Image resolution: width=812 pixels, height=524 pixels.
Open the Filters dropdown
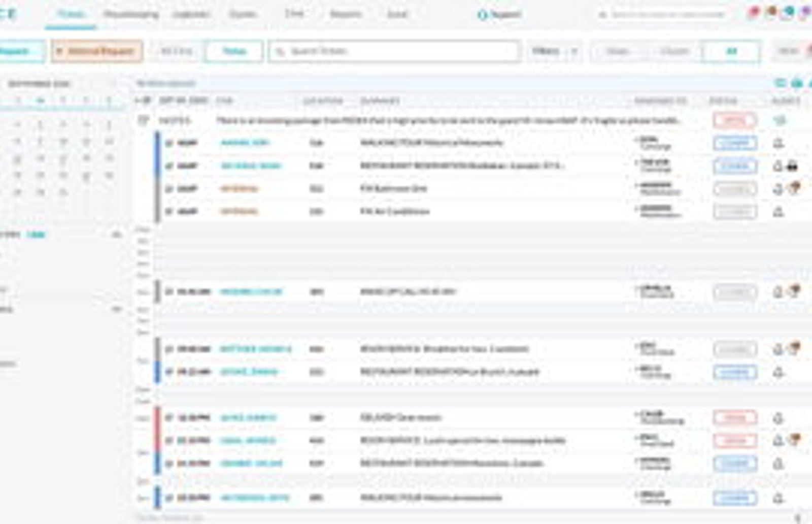pyautogui.click(x=554, y=51)
